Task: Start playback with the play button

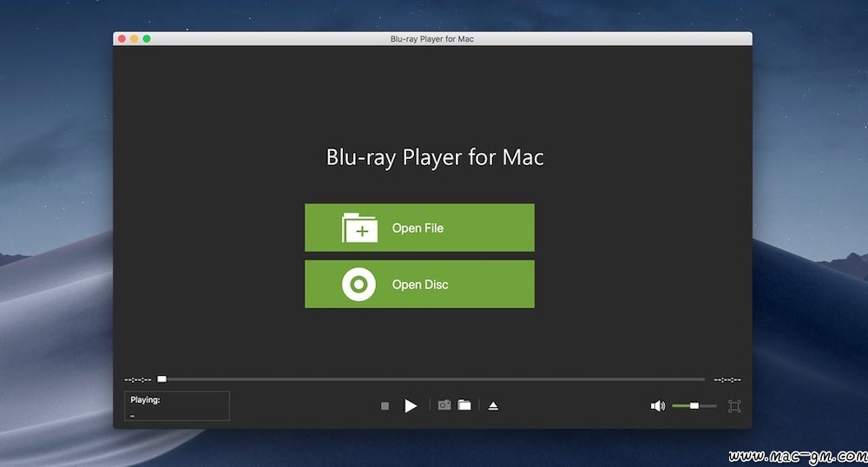Action: coord(411,406)
